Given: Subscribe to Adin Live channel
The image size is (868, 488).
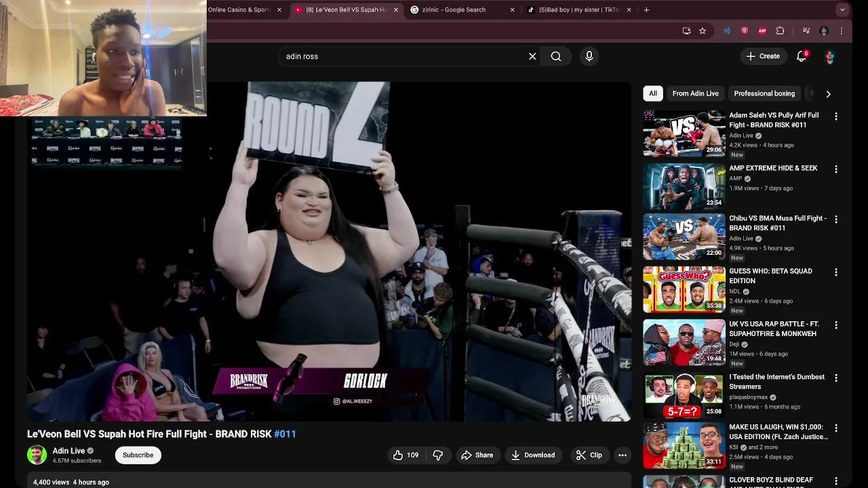Looking at the screenshot, I should click(138, 455).
